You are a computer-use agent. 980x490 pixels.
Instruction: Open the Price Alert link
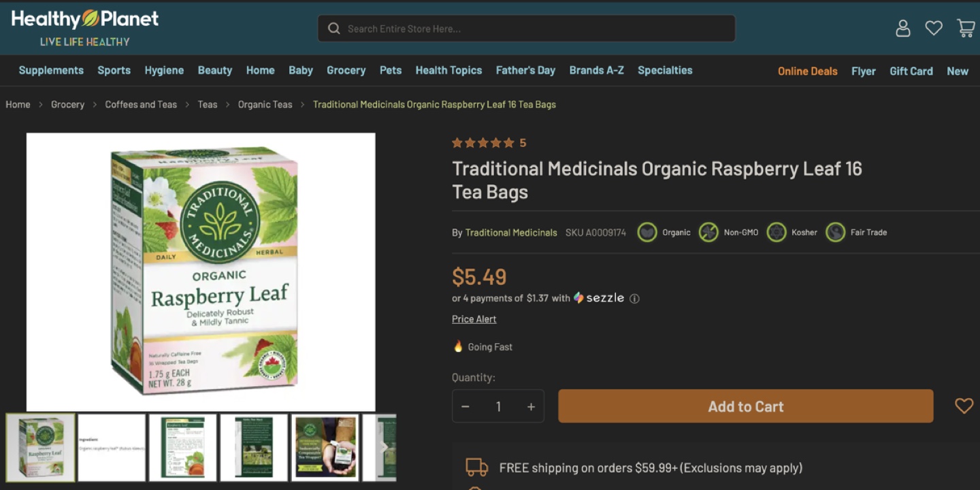[x=474, y=319]
